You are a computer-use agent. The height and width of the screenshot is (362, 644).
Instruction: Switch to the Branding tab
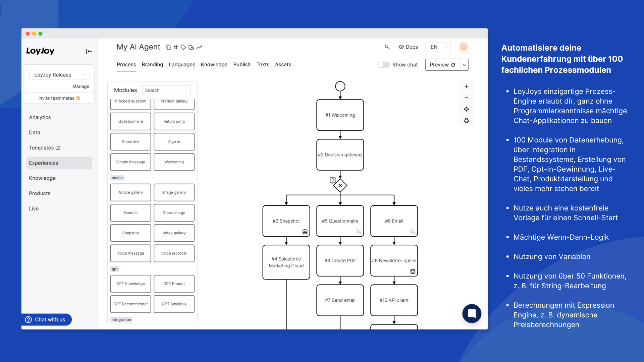click(x=152, y=65)
